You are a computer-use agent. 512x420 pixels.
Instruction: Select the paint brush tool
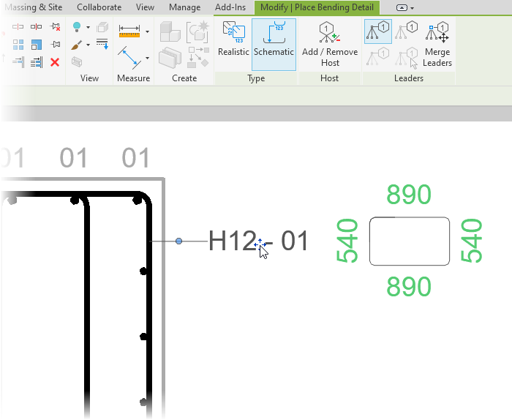pyautogui.click(x=76, y=45)
